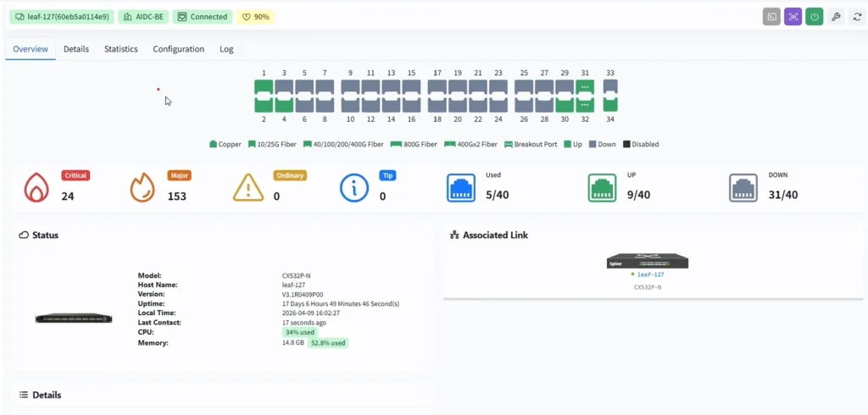
Task: Click the Critical alarms flame icon
Action: [x=36, y=187]
